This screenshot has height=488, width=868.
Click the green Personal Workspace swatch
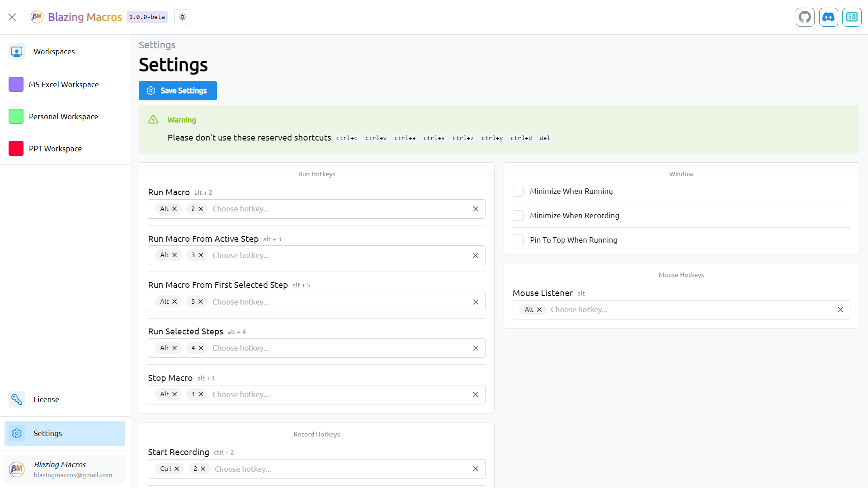16,117
